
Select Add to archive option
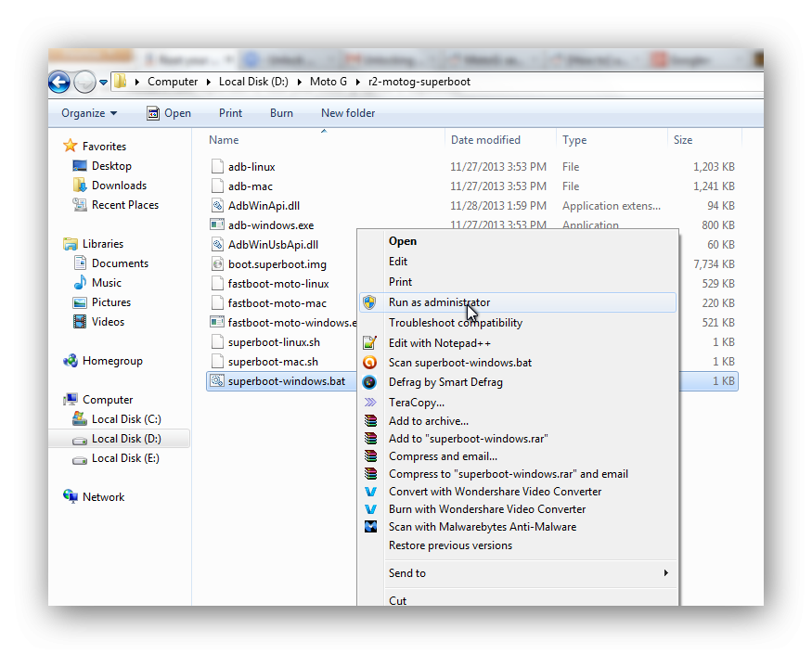point(428,421)
